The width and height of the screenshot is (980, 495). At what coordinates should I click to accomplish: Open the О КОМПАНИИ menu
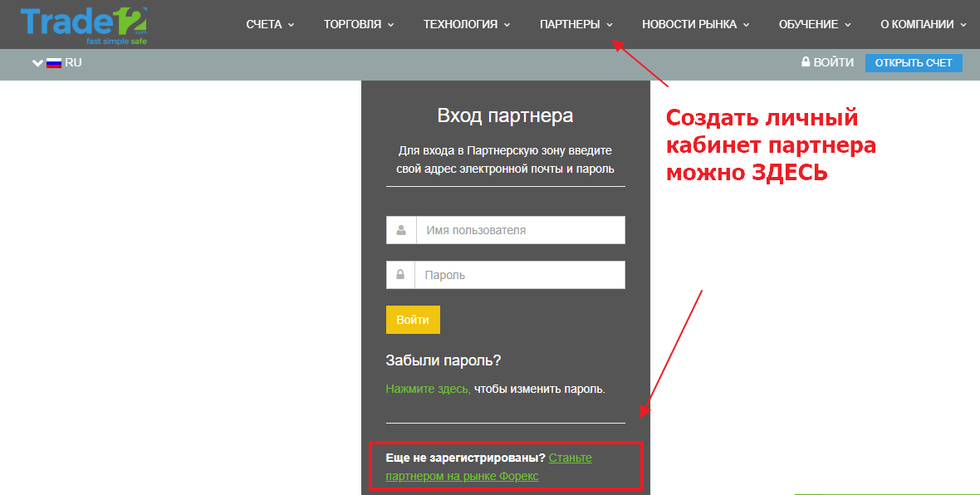coord(917,24)
